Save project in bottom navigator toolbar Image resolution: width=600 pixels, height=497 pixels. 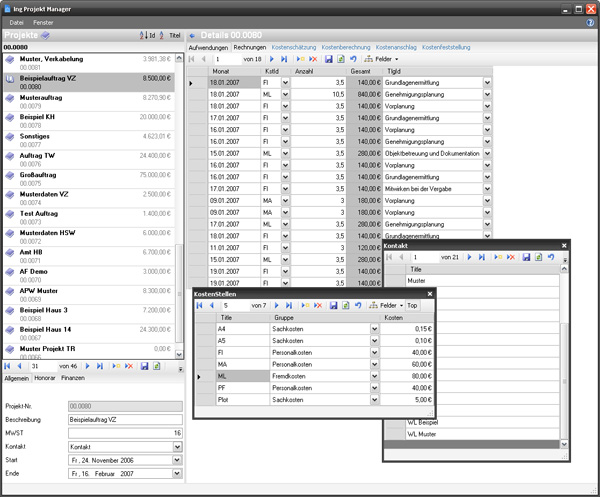(x=144, y=366)
